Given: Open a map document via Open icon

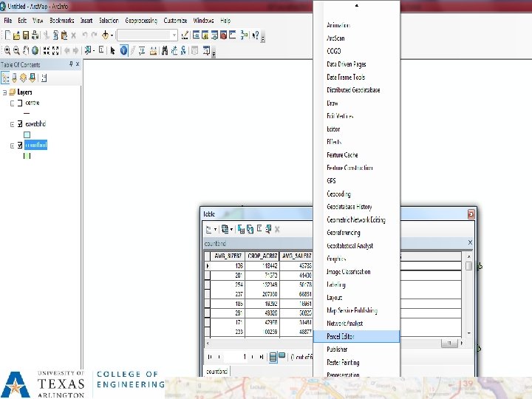Looking at the screenshot, I should [x=16, y=35].
